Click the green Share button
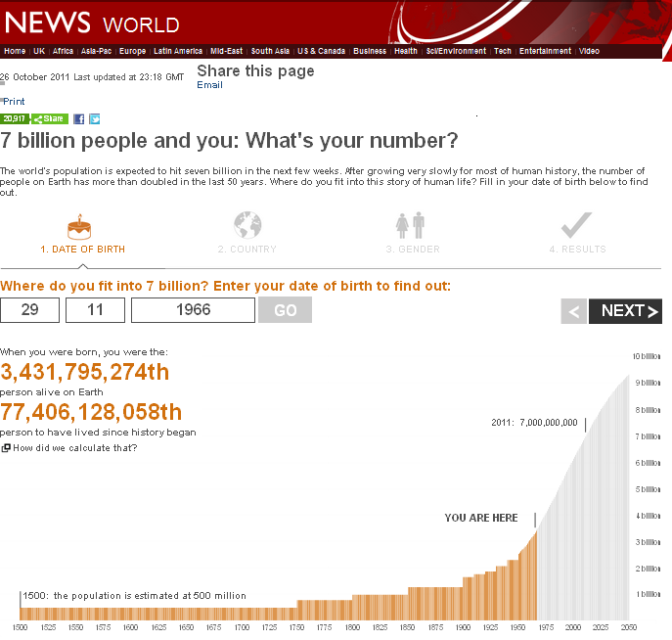This screenshot has width=672, height=640. tap(49, 118)
